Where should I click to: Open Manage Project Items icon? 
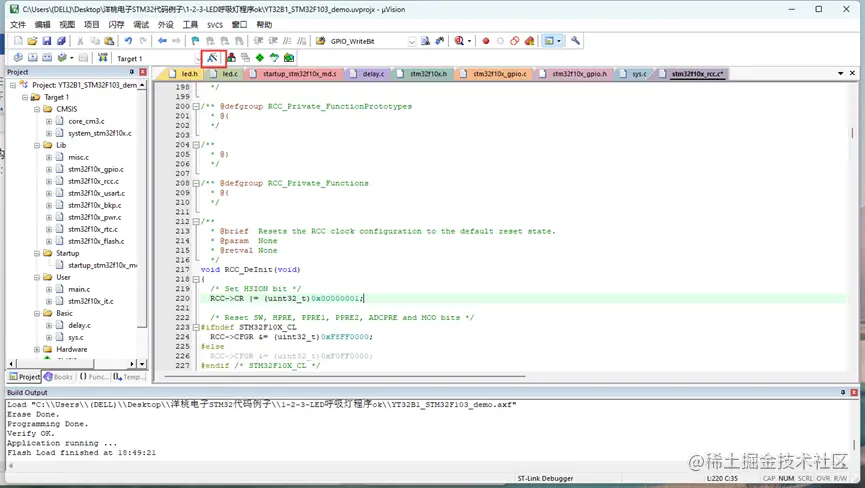(231, 57)
